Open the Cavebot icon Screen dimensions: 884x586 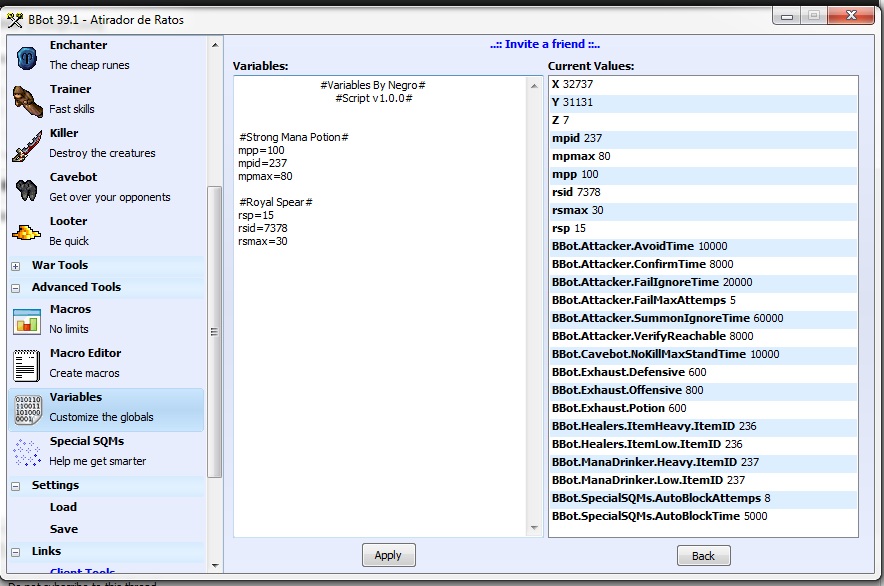(x=27, y=188)
